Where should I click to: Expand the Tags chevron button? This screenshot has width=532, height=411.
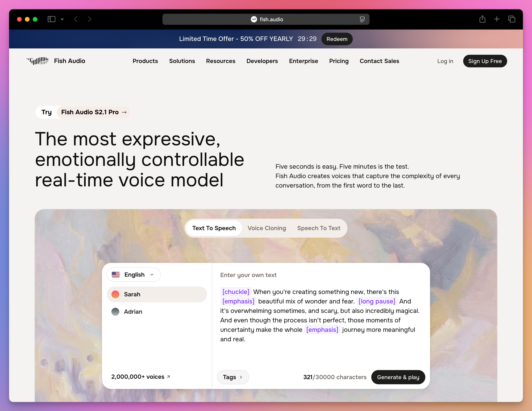pyautogui.click(x=233, y=377)
